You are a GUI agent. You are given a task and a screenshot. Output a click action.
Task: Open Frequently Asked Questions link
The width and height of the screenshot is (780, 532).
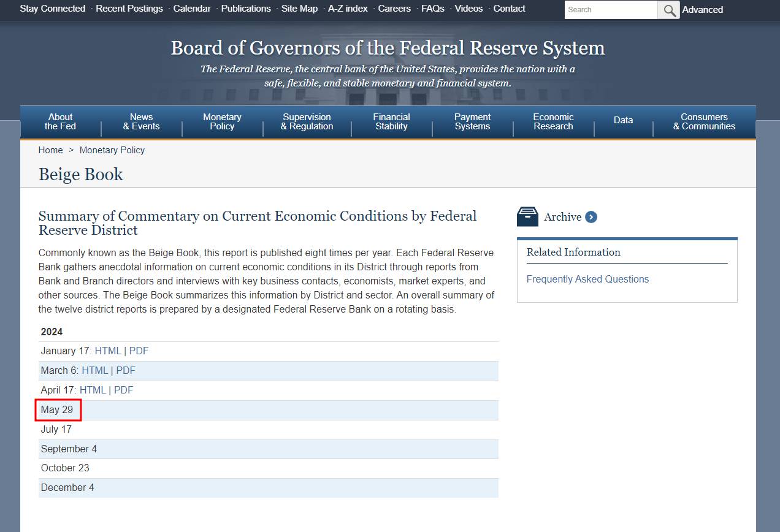point(587,279)
